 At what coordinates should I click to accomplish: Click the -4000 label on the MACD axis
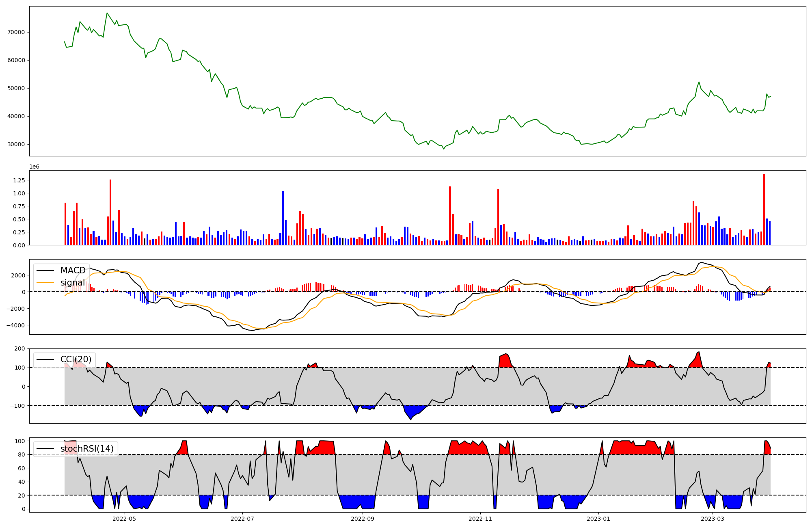tap(16, 325)
